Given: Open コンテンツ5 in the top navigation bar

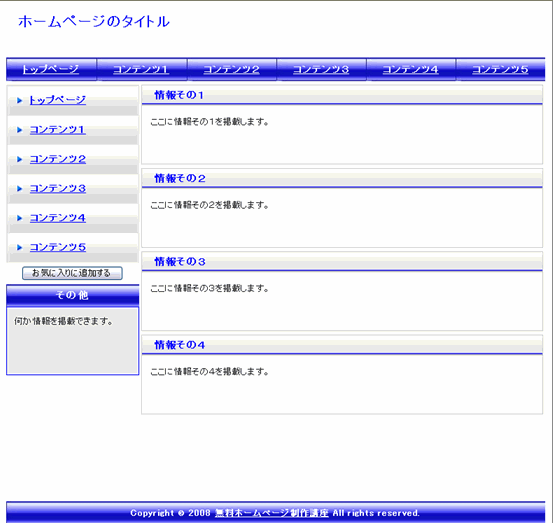Looking at the screenshot, I should [500, 69].
